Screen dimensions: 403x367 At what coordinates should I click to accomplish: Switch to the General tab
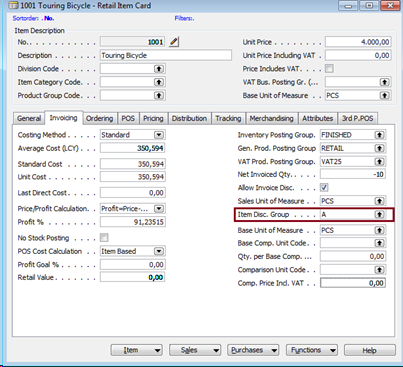coord(29,118)
